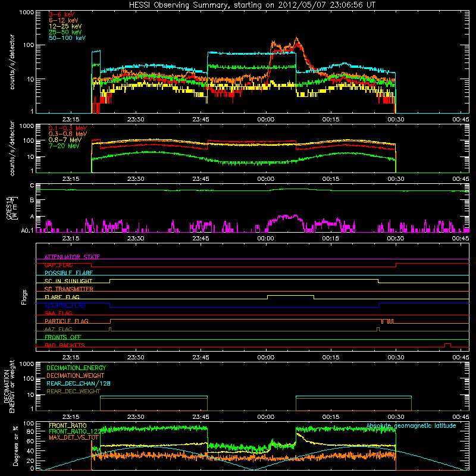Click the '23:45' tick under the MeV panel
Screen dimensions: 476x476
(201, 179)
